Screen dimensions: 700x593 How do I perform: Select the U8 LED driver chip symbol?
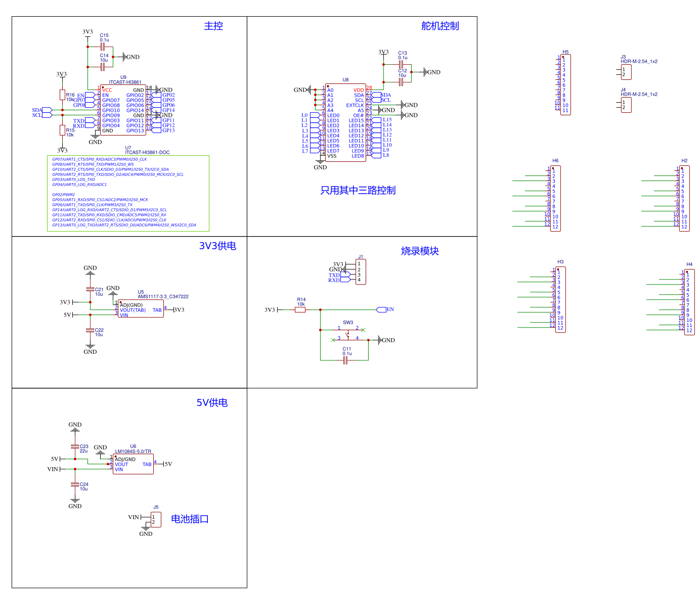point(345,122)
